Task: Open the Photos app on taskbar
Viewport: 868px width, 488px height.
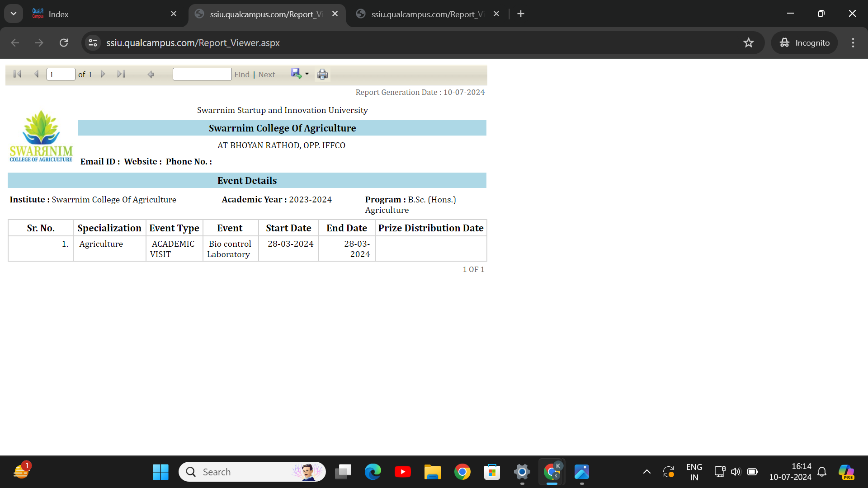Action: pyautogui.click(x=582, y=472)
